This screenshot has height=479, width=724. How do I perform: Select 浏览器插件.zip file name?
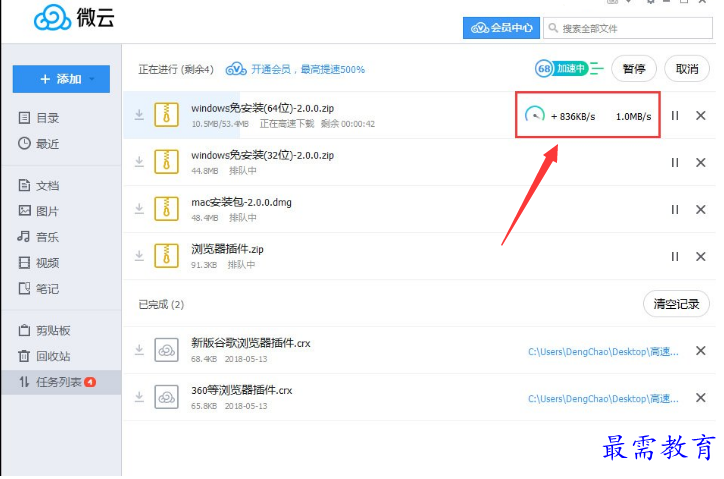[227, 249]
